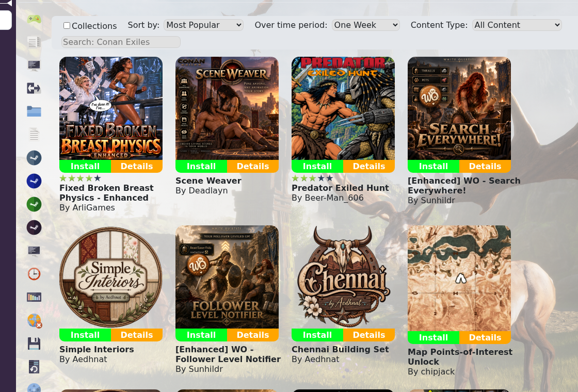The width and height of the screenshot is (578, 392).
Task: Show Details for Chennai Building Set
Action: [x=369, y=335]
